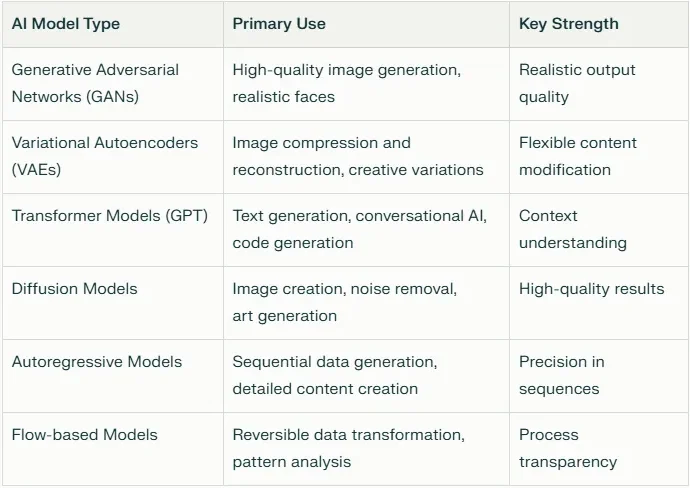Click the Variational Autoencoders (VAEs) cell

[105, 156]
